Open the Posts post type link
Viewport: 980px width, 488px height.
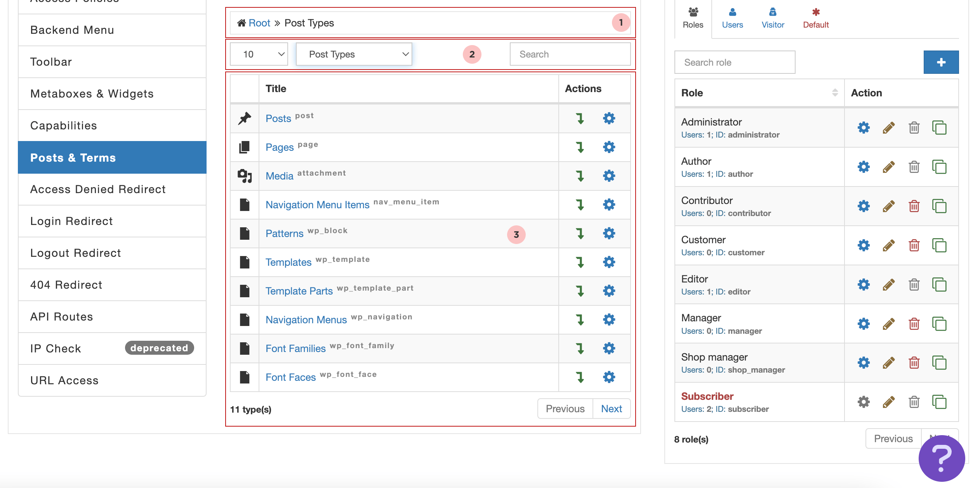278,119
